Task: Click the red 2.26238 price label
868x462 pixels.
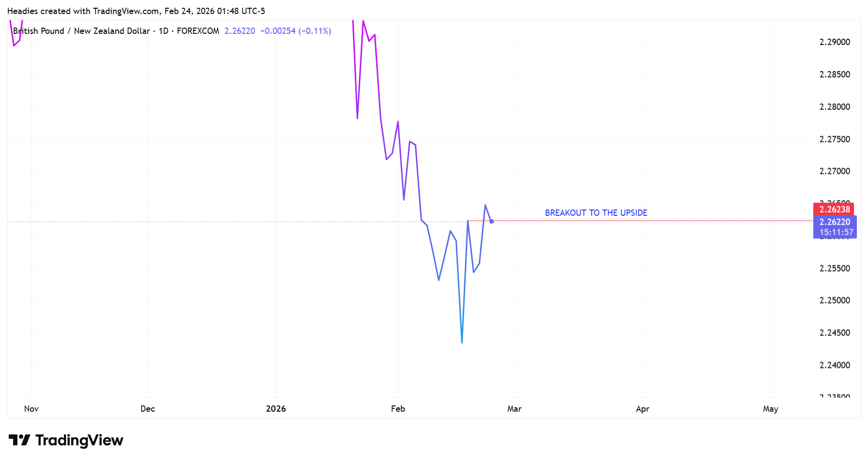Action: pyautogui.click(x=835, y=209)
